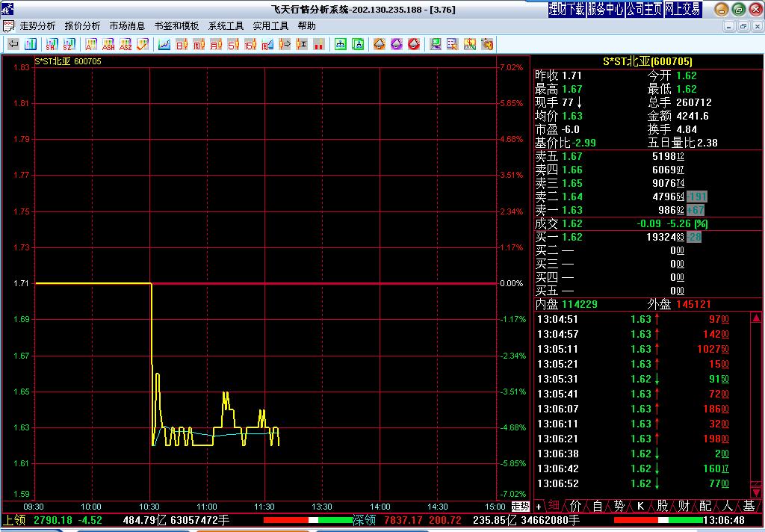The width and height of the screenshot is (765, 532).
Task: Switch to the 价 tab
Action: [576, 506]
